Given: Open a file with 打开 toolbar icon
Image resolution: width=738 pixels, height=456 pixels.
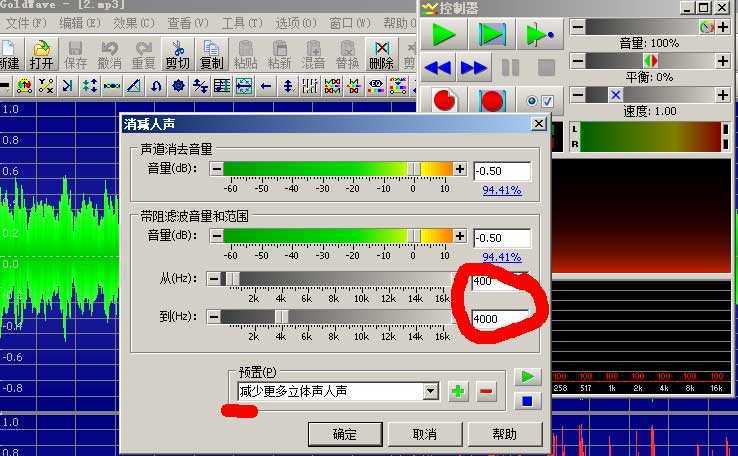Looking at the screenshot, I should pyautogui.click(x=41, y=55).
